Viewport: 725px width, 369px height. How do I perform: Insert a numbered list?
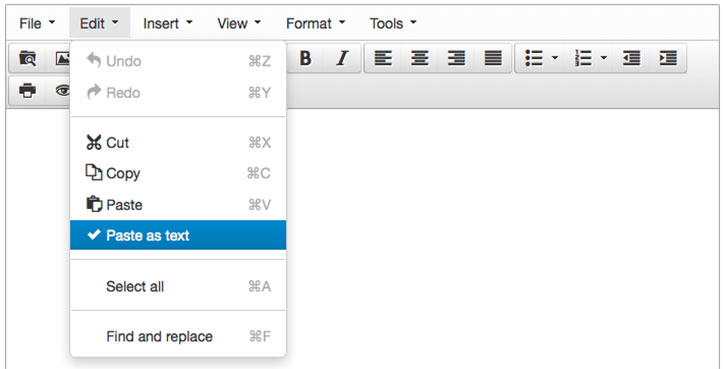583,58
